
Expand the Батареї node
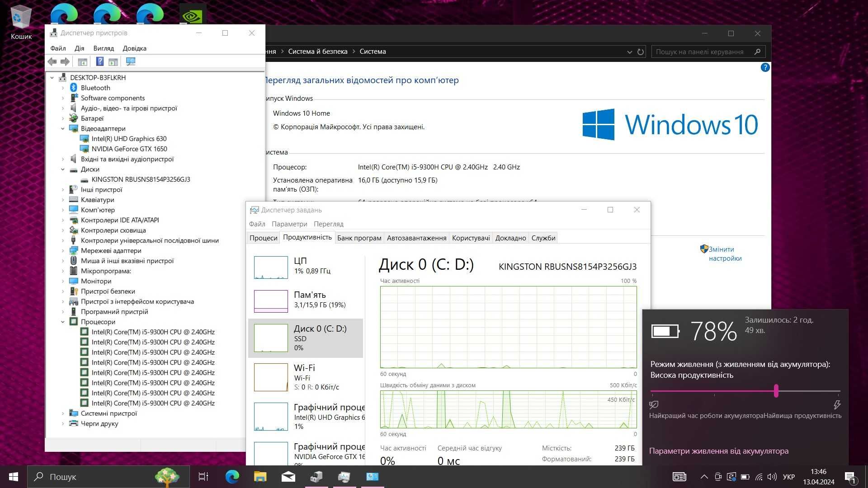click(x=63, y=118)
